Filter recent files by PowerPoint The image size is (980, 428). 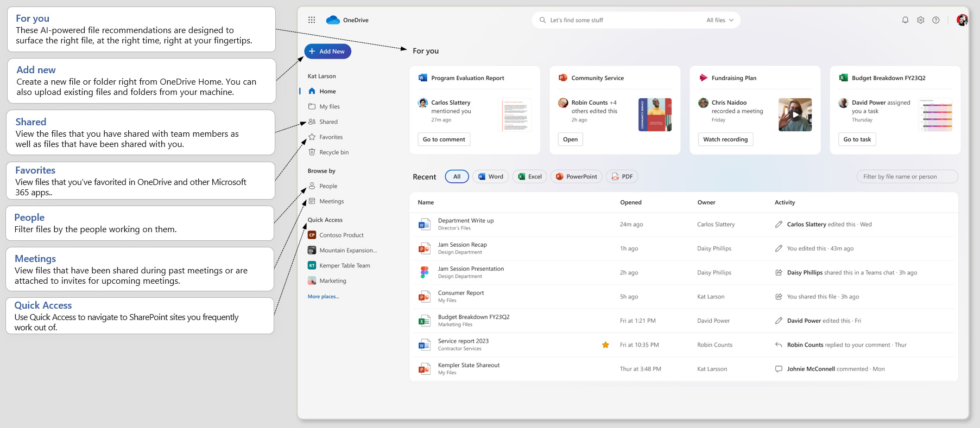coord(576,177)
